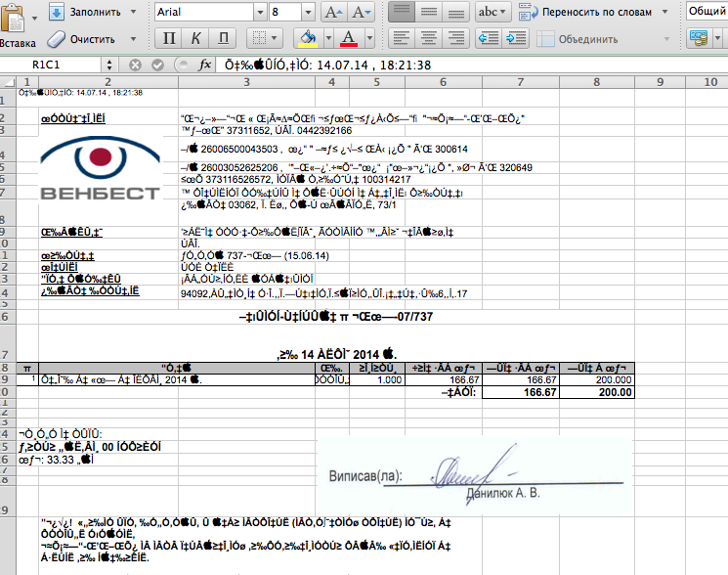Open the Переносить по словам dropdown arrow
This screenshot has height=575, width=728.
664,12
